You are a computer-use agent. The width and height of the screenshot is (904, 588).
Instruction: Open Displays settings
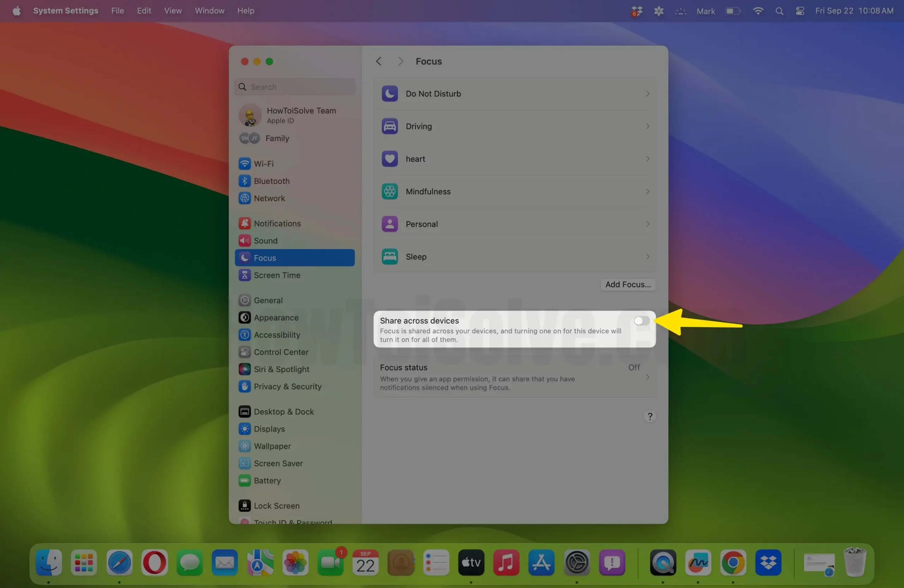(x=295, y=429)
